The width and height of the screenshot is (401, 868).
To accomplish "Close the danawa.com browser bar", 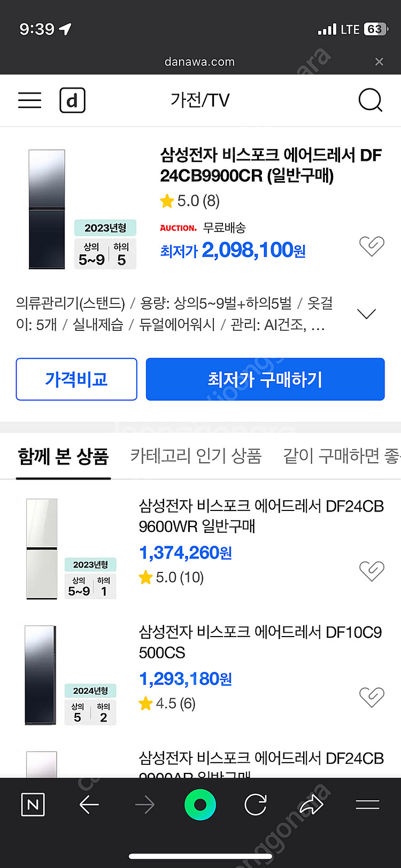I will click(x=379, y=62).
